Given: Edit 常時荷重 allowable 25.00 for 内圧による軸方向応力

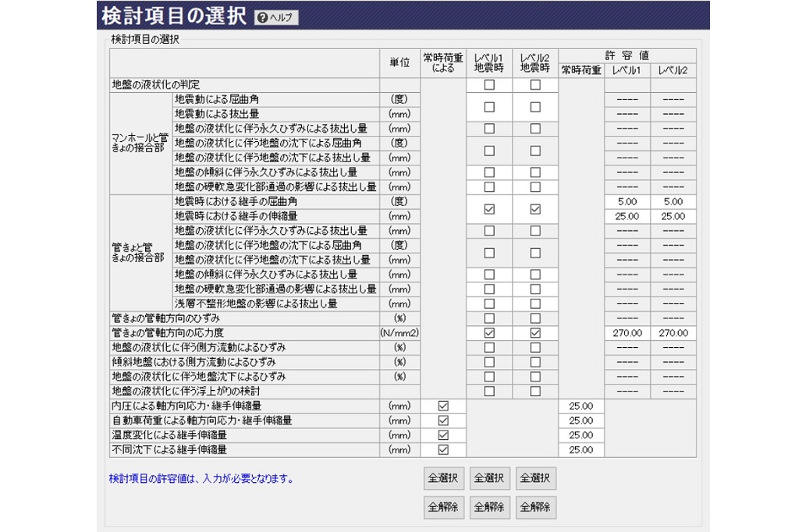Looking at the screenshot, I should (x=581, y=406).
